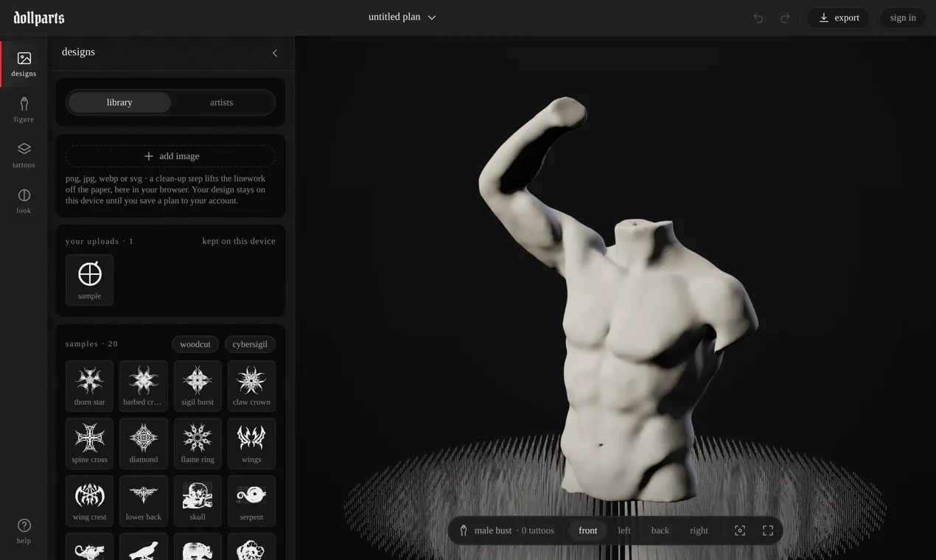Switch the view to back
Screen dimensions: 936x560
[660, 531]
